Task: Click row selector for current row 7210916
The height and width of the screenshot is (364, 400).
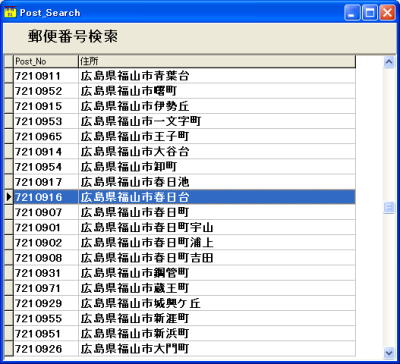Action: pyautogui.click(x=9, y=197)
